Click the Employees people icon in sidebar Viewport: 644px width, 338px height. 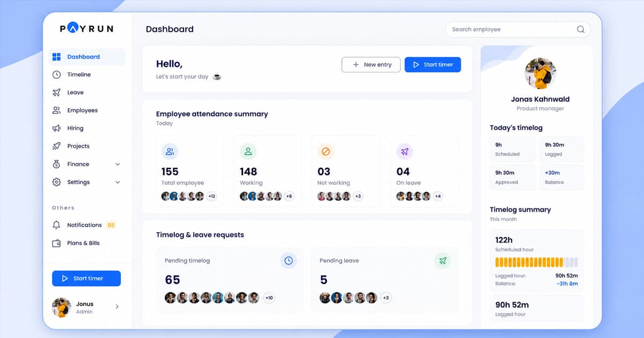(56, 110)
